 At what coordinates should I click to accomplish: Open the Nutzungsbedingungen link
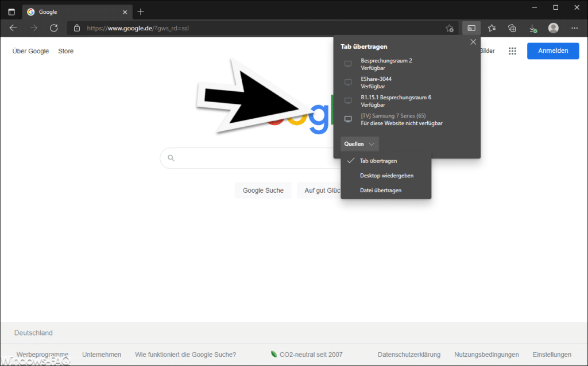pos(486,355)
